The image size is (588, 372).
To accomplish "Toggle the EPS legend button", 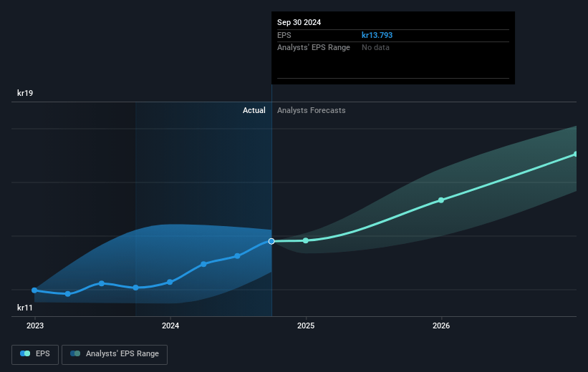I will tap(35, 354).
